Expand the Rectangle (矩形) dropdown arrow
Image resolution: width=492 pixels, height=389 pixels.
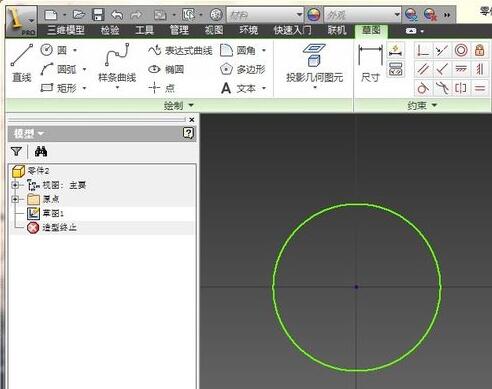point(84,88)
